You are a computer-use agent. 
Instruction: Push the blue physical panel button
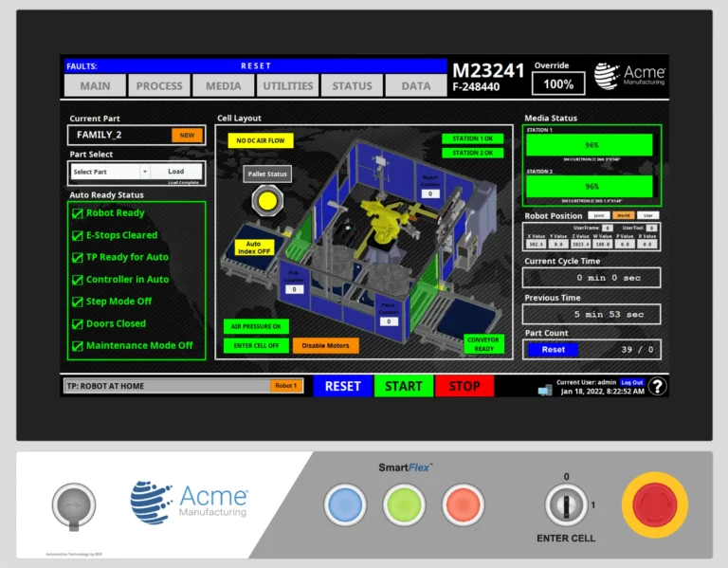[345, 504]
